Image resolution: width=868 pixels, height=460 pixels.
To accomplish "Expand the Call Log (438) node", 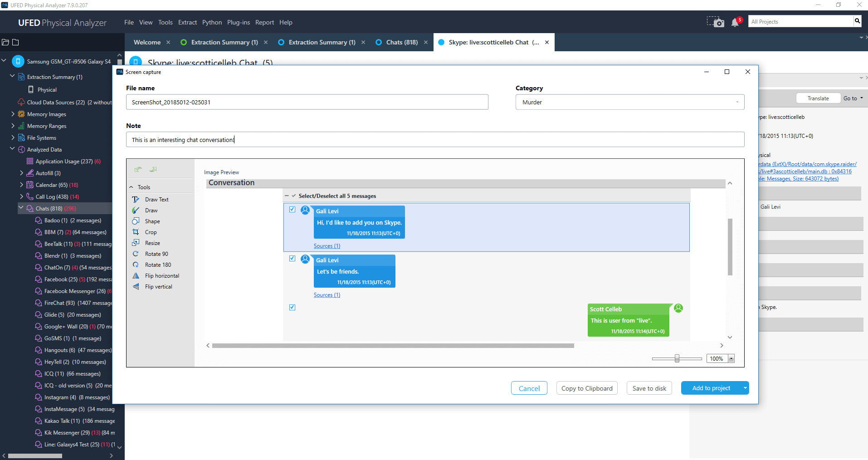I will (21, 196).
